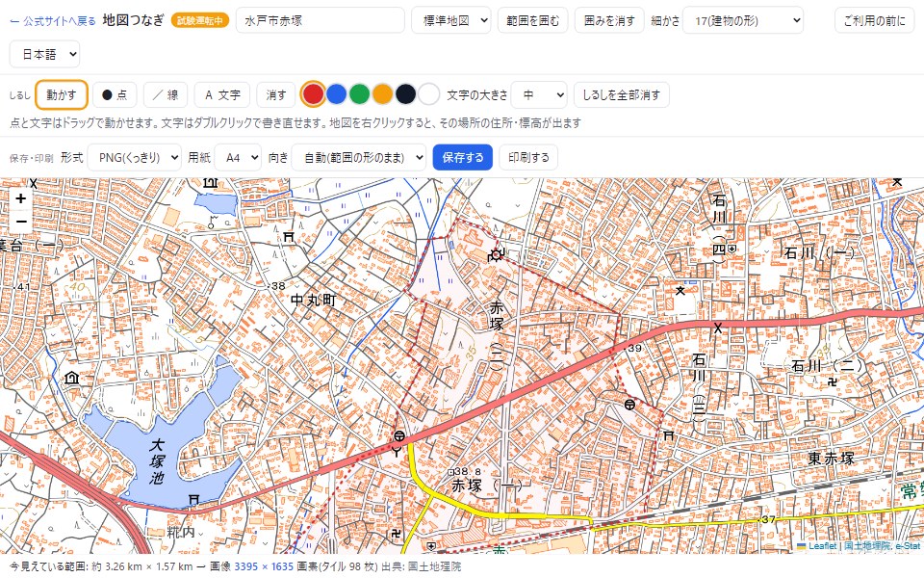Viewport: 924px width, 578px height.
Task: Click the 東赤塚 map label
Action: pyautogui.click(x=831, y=459)
